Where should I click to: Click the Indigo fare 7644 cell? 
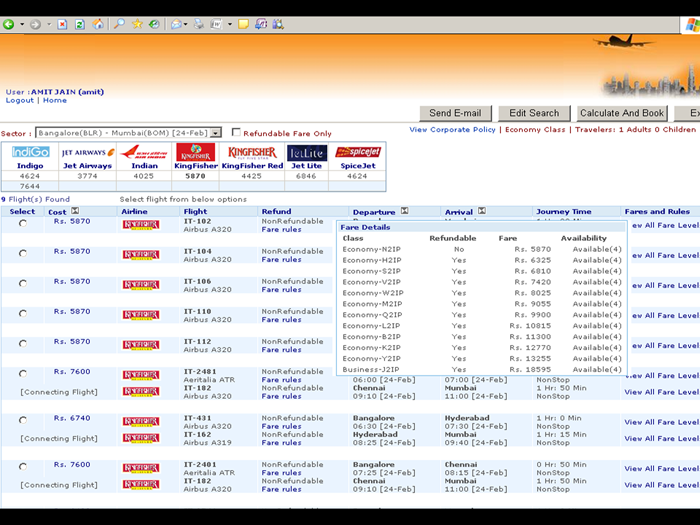click(x=30, y=186)
